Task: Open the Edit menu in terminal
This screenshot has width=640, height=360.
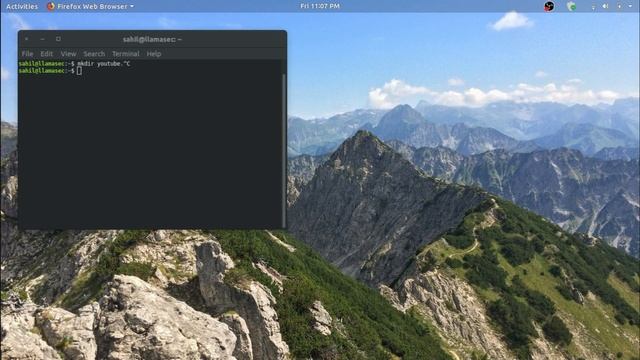Action: coord(47,53)
